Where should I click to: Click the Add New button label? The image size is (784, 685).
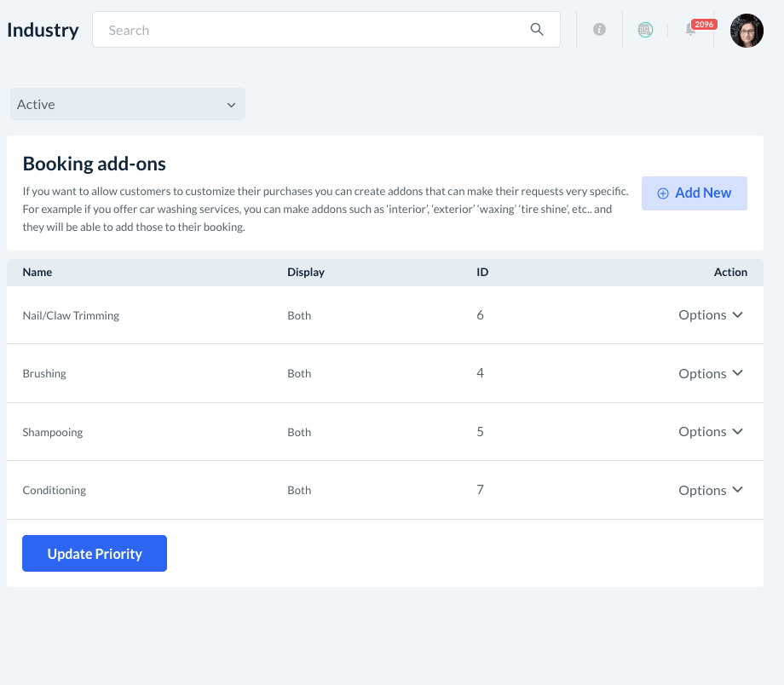[x=703, y=193]
